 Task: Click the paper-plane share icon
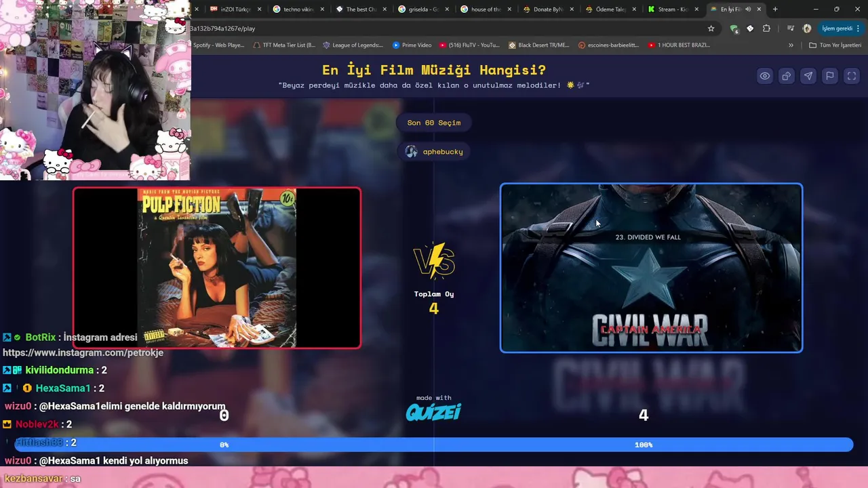[808, 76]
